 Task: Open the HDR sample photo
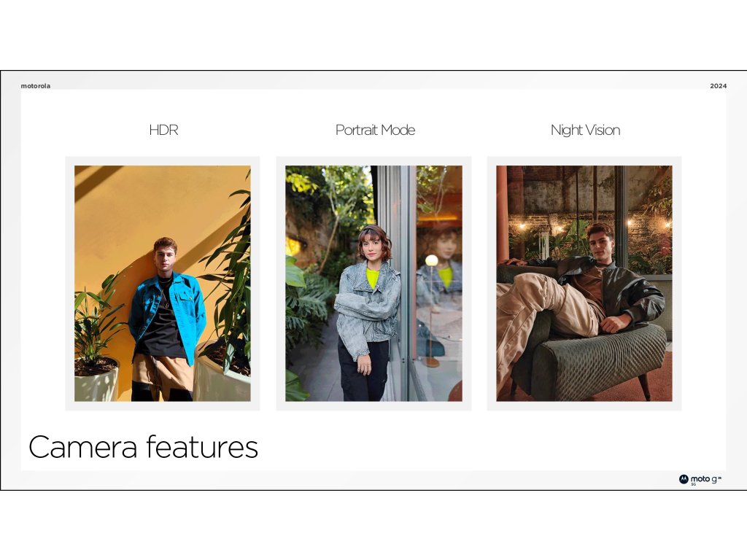163,284
